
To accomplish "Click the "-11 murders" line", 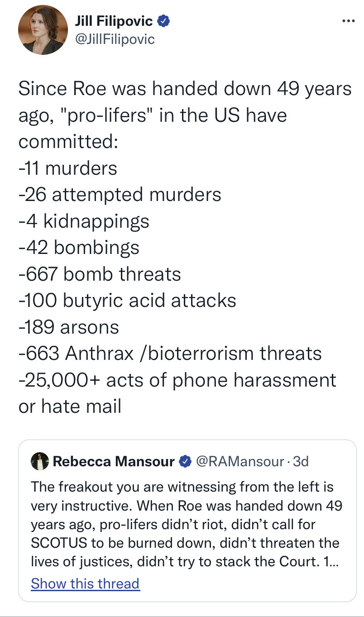I will [67, 168].
